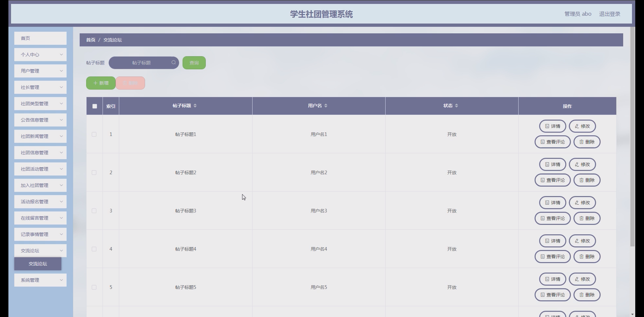
Task: Sort by 用户名 column arrows
Action: 326,106
